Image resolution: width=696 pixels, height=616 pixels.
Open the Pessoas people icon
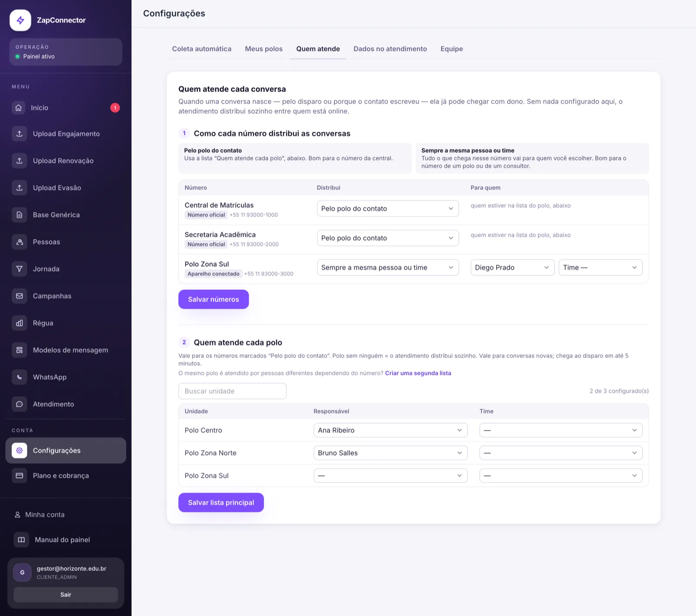(x=20, y=242)
